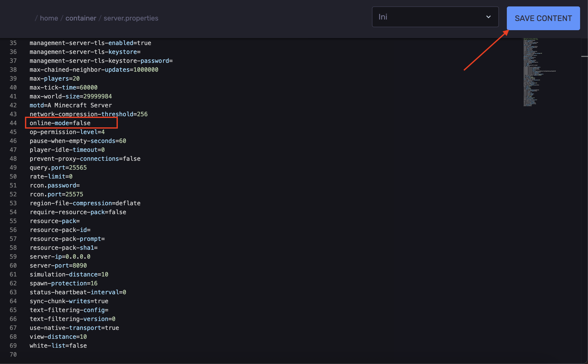The image size is (588, 364).
Task: Open the container breadcrumb link
Action: (81, 18)
